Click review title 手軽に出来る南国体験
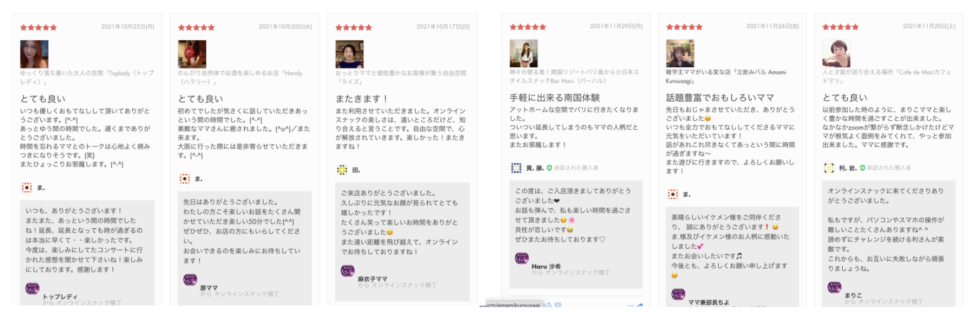The image size is (980, 321). tap(554, 98)
